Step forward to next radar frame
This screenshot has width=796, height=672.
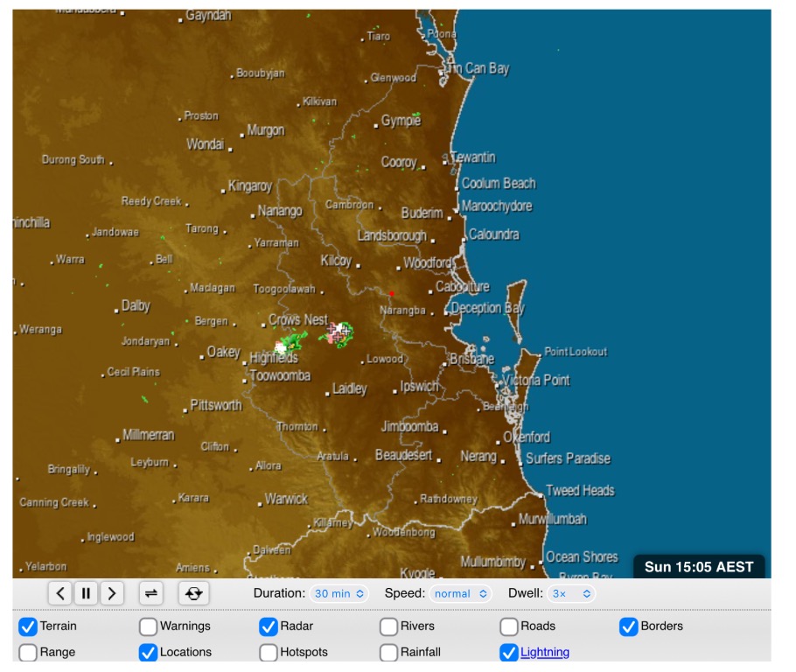(x=111, y=593)
